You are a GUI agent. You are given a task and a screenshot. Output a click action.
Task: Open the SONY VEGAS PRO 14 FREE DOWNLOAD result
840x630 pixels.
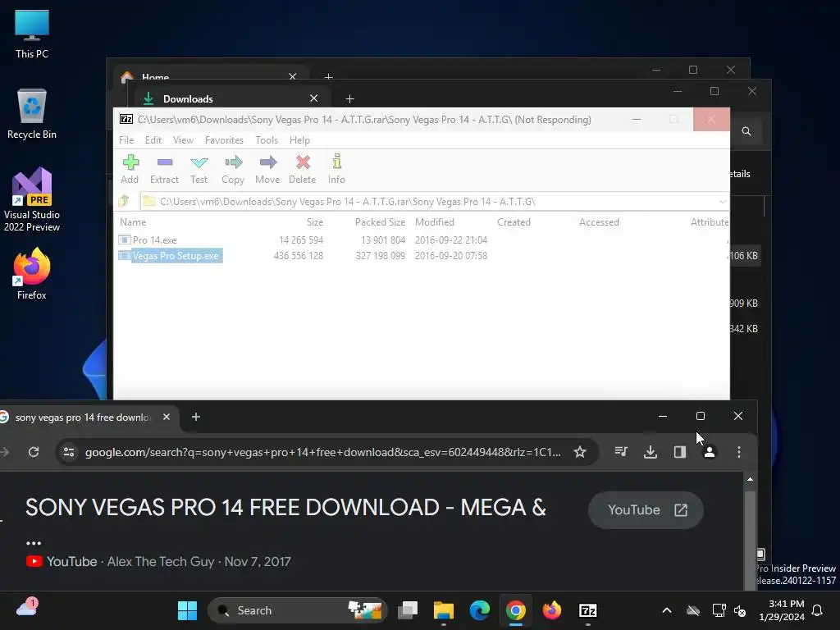pos(285,507)
